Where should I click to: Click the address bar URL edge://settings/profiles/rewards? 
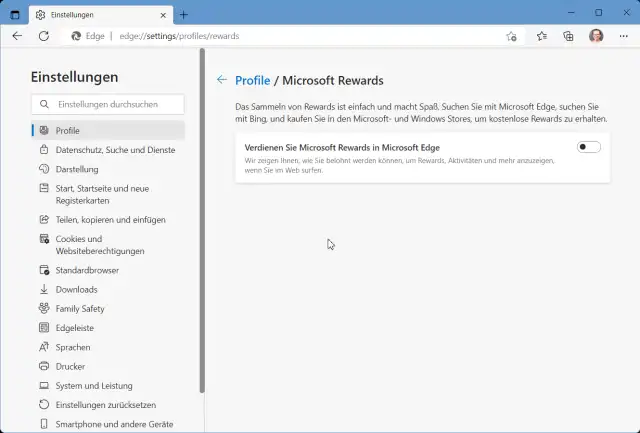point(179,36)
